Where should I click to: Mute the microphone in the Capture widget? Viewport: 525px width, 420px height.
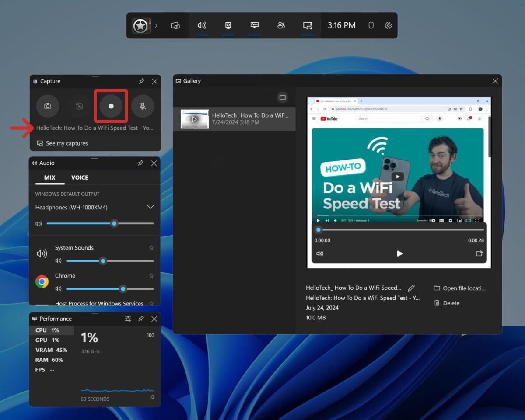click(x=142, y=106)
